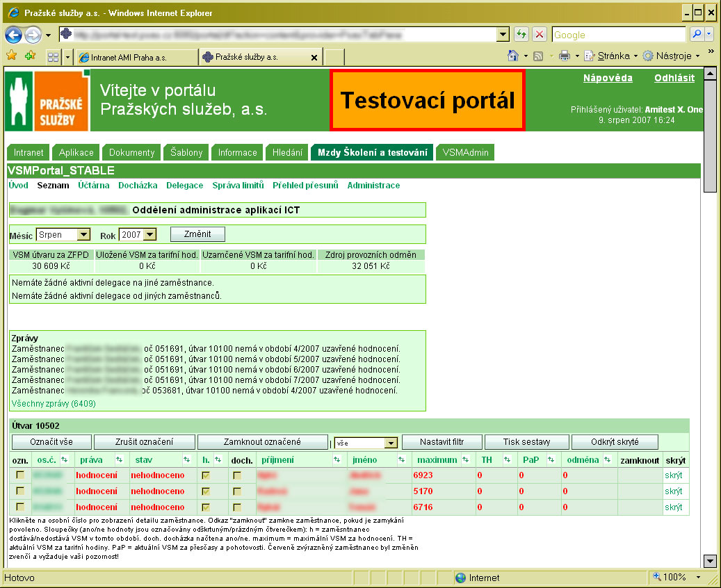721x588 pixels.
Task: Toggle the h. checkbox in the 6716 row
Action: point(206,507)
